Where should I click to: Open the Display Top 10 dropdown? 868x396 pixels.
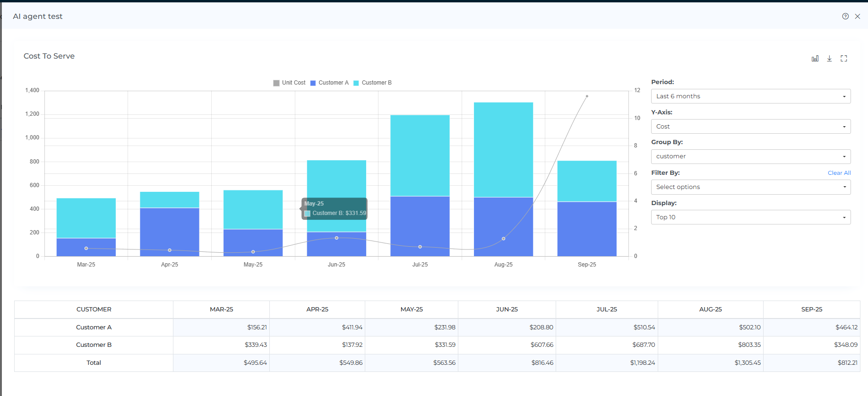750,217
